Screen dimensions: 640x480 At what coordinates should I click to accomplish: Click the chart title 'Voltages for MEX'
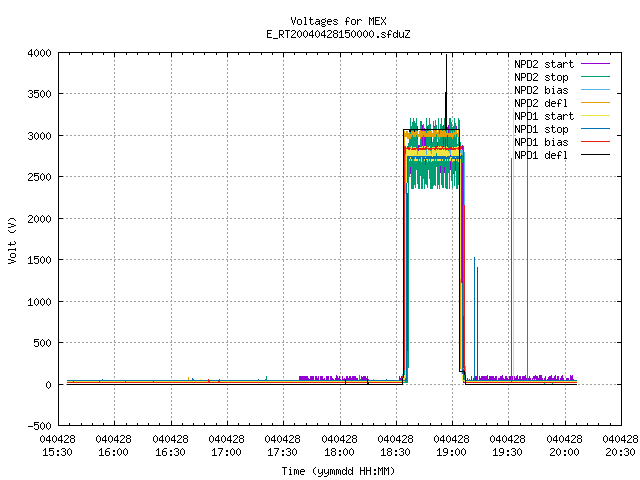click(338, 21)
